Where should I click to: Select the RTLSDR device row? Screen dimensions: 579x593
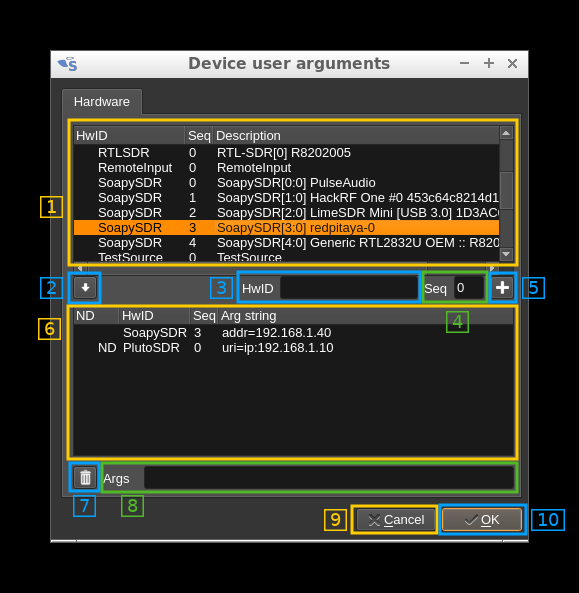click(x=286, y=153)
